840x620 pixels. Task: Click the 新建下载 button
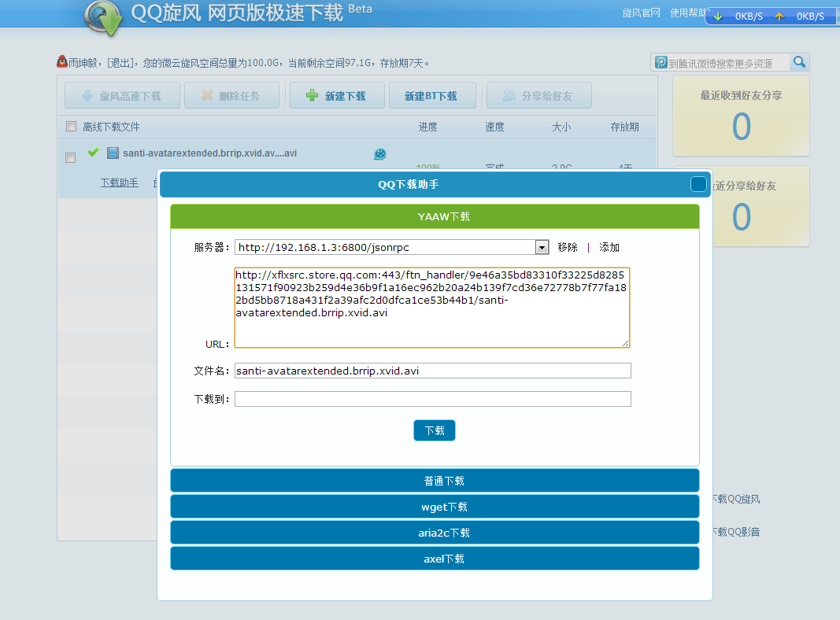coord(337,95)
